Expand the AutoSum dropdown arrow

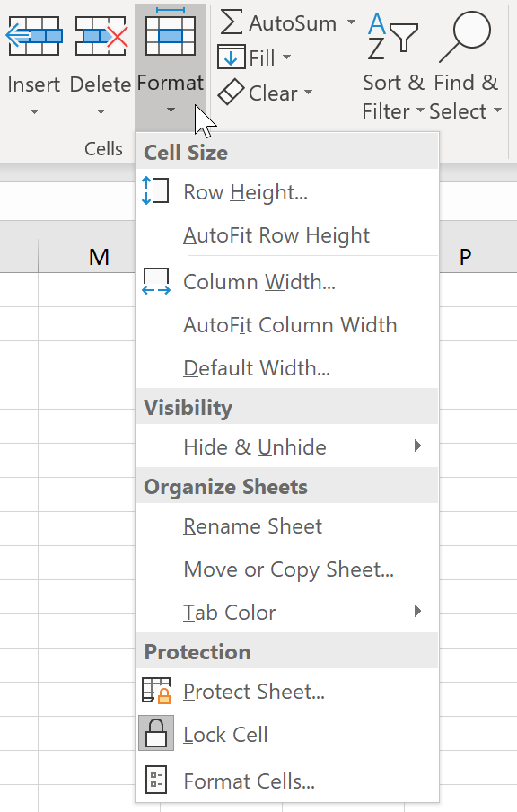tap(351, 22)
